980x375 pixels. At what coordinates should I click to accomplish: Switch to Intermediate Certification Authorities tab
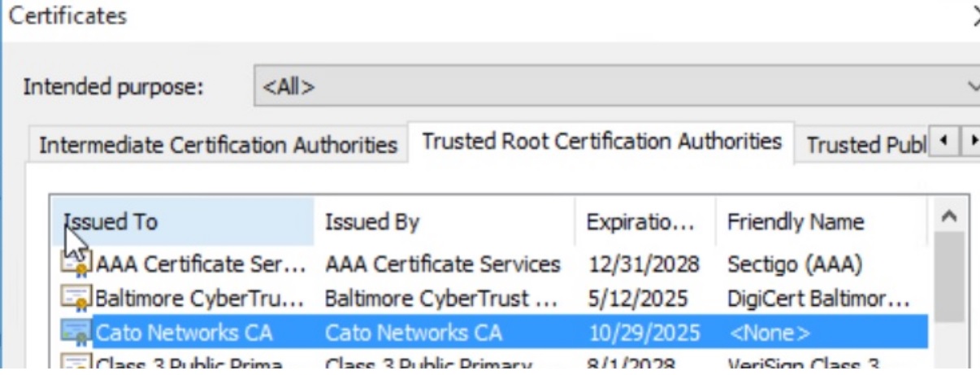pyautogui.click(x=218, y=146)
